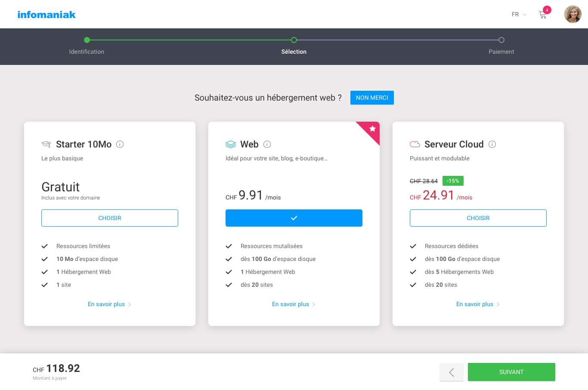588x390 pixels.
Task: Click the green SUIVANT button
Action: tap(511, 372)
